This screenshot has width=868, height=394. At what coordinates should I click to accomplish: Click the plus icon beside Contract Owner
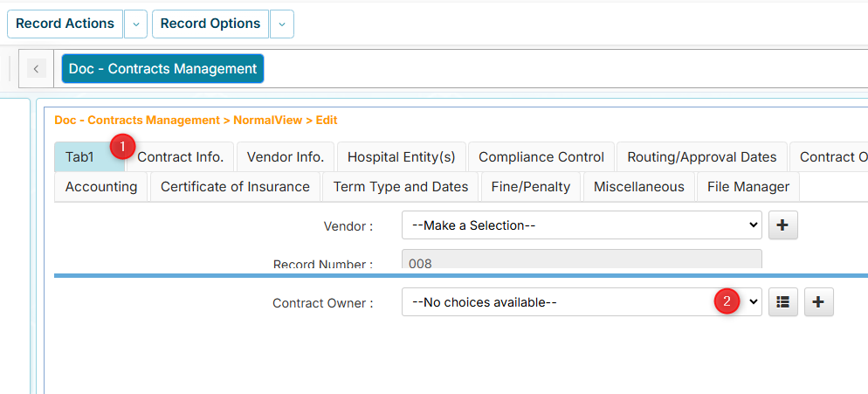(818, 302)
